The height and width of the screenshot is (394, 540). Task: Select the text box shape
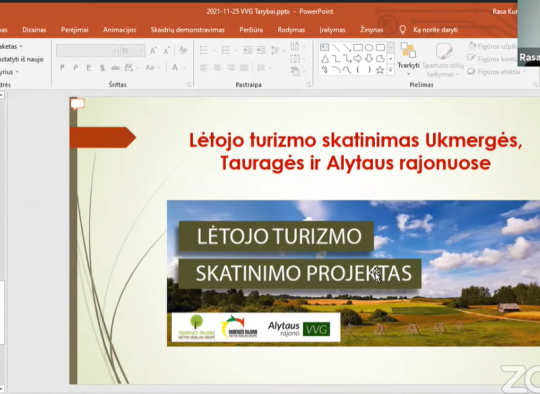[324, 47]
